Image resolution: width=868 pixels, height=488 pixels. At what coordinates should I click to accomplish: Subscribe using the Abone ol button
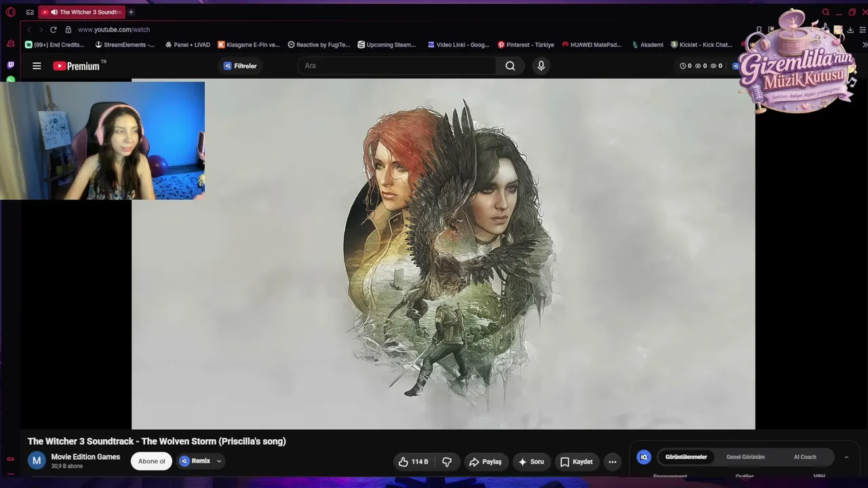151,462
